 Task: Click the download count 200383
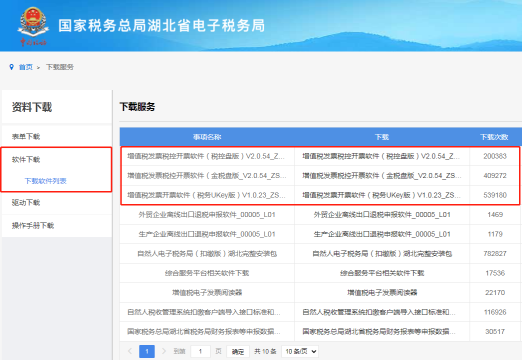pyautogui.click(x=495, y=156)
